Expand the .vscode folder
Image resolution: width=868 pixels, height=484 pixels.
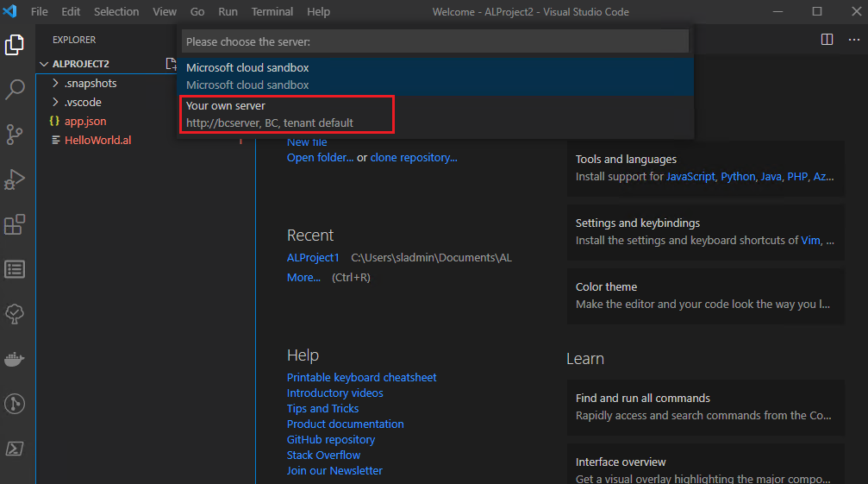pos(55,102)
